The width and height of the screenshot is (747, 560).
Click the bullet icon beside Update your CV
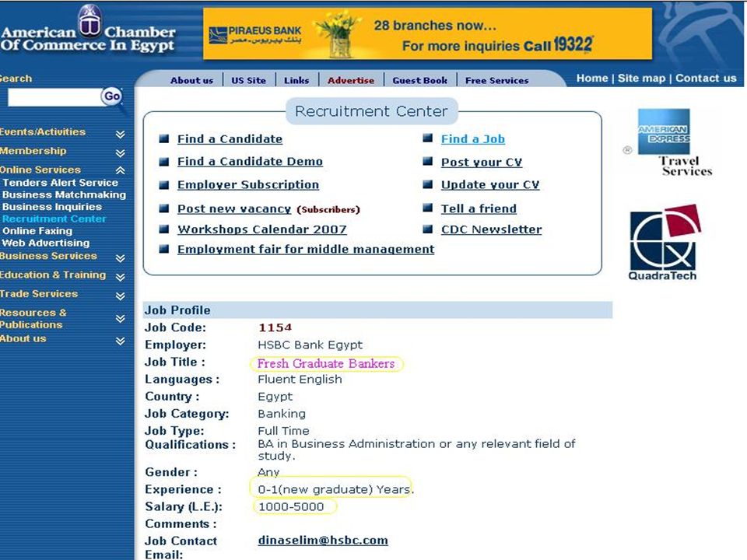coord(427,184)
